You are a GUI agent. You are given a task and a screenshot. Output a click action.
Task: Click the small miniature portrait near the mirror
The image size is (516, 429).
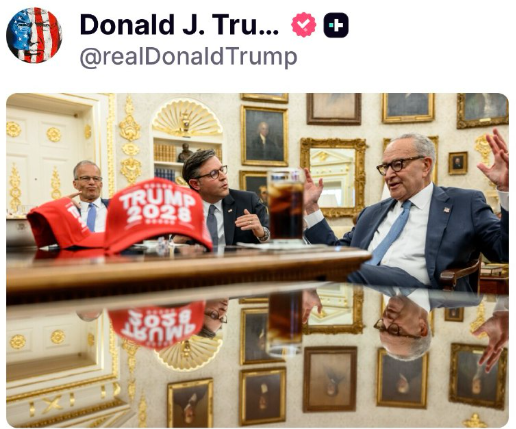[458, 163]
